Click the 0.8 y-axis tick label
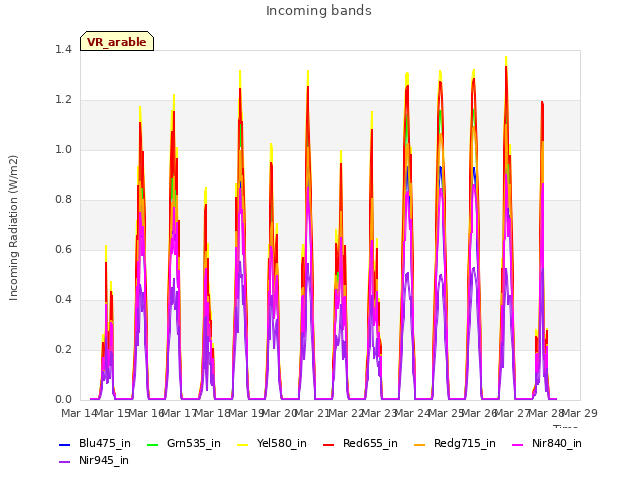 click(x=63, y=200)
